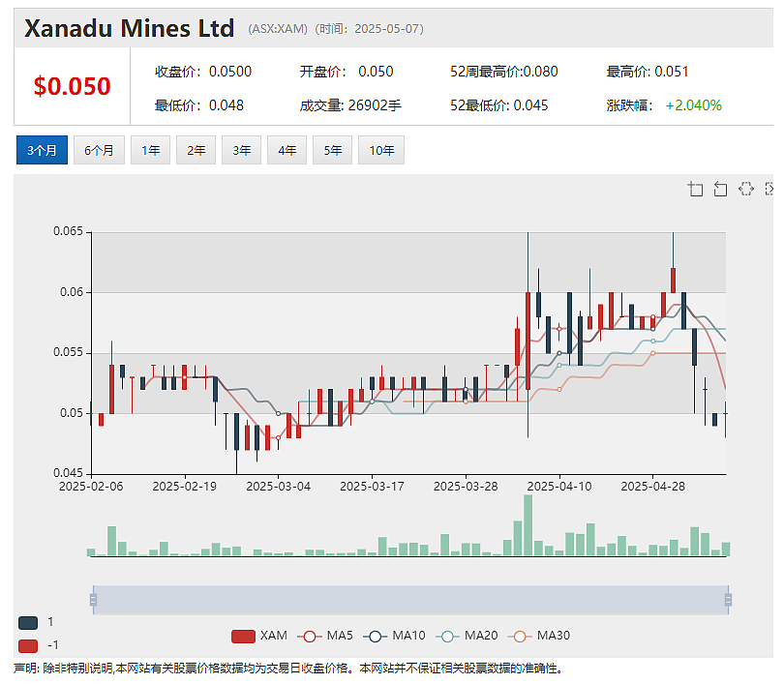
Task: Click the zoom reset (back) icon
Action: [720, 190]
